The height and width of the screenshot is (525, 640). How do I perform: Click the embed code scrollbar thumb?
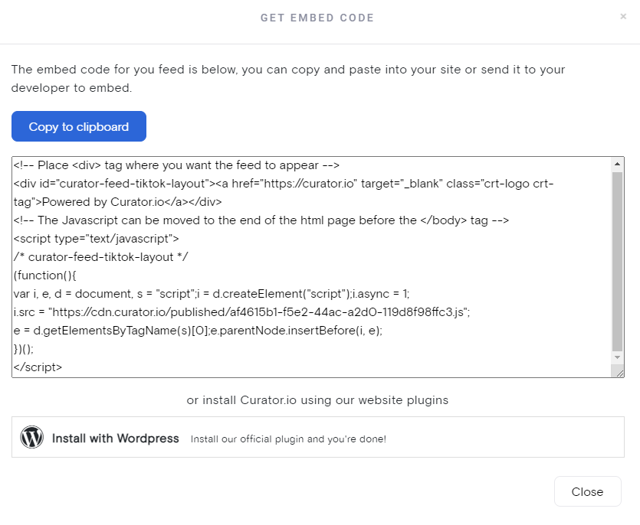point(617,261)
